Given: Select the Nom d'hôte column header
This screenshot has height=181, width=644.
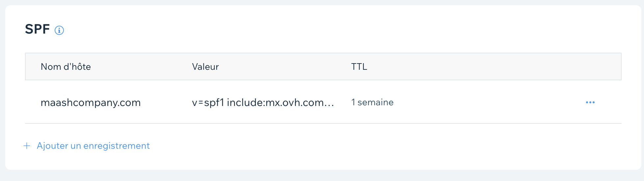Looking at the screenshot, I should (x=66, y=67).
